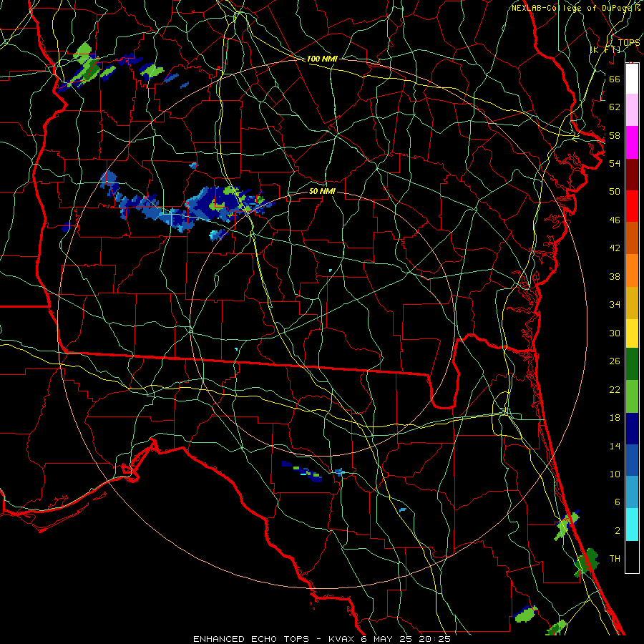Image resolution: width=644 pixels, height=644 pixels.
Task: Click the dark green legend swatch
Action: pyautogui.click(x=632, y=364)
